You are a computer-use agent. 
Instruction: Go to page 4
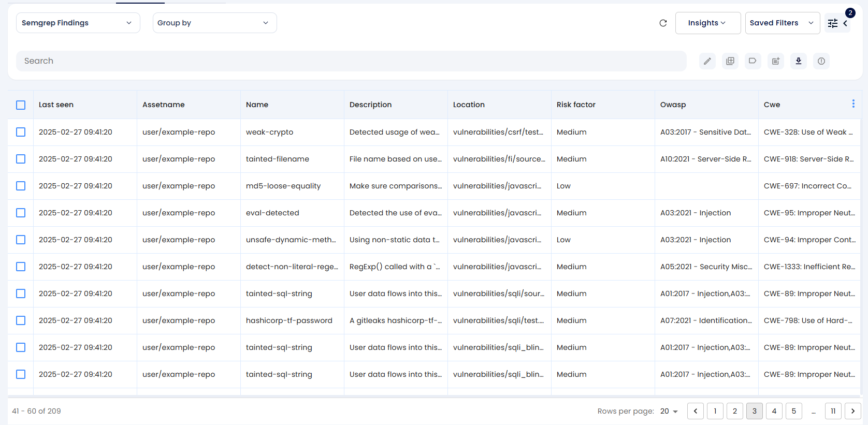point(774,411)
